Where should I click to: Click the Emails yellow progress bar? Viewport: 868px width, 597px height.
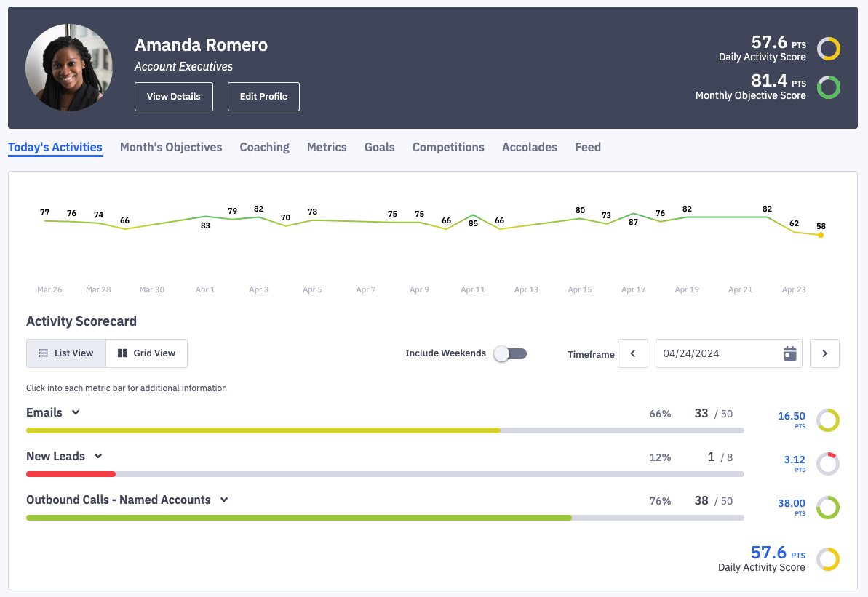(263, 430)
